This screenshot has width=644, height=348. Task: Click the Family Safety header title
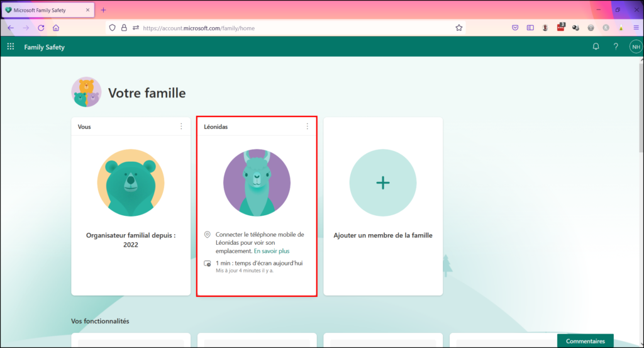tap(45, 47)
